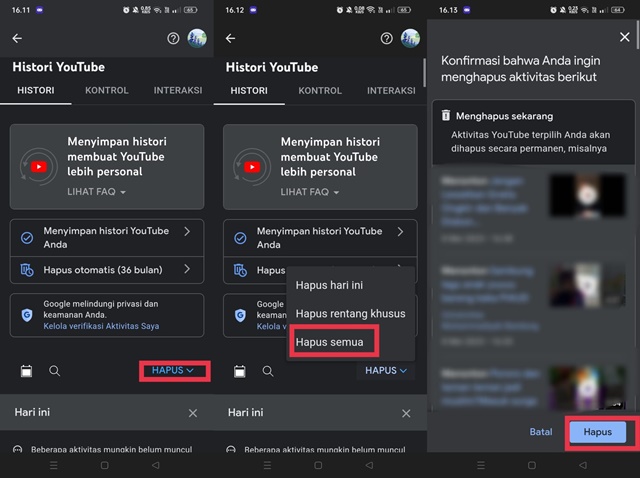Tap Hari ini heading in middle screen

pyautogui.click(x=246, y=412)
